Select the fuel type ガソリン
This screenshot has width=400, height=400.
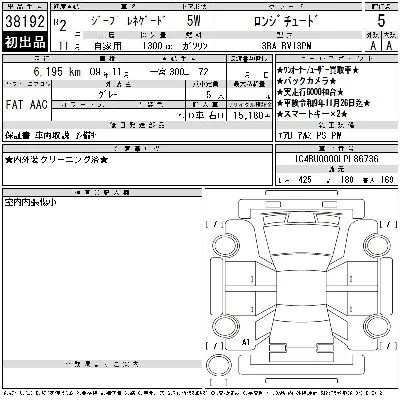tap(195, 46)
